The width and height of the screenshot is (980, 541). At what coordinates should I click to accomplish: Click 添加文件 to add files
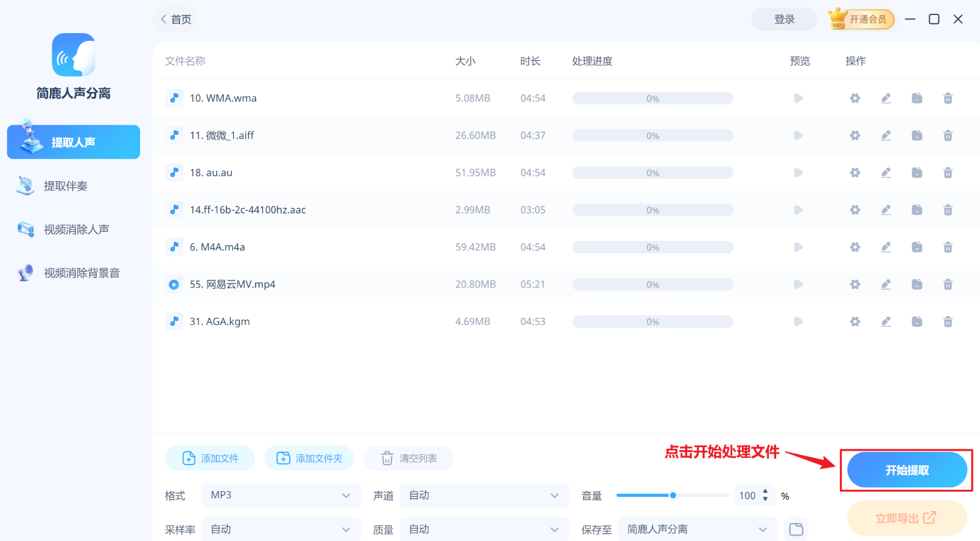(x=210, y=459)
